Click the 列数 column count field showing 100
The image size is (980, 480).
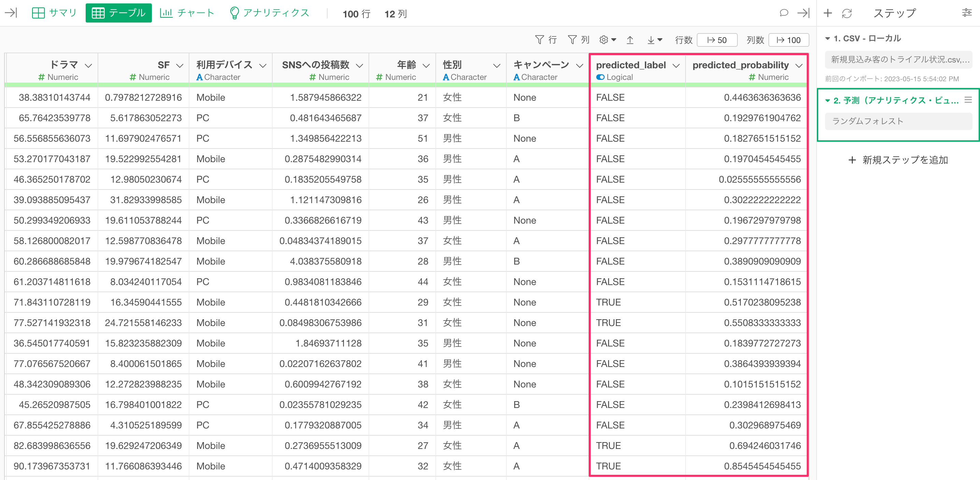pos(788,40)
